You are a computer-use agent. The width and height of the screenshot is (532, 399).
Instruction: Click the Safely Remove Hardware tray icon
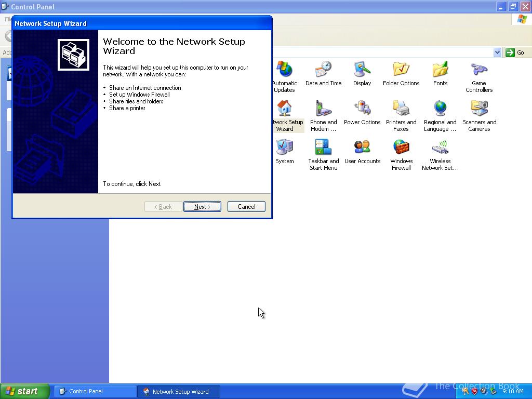[493, 391]
